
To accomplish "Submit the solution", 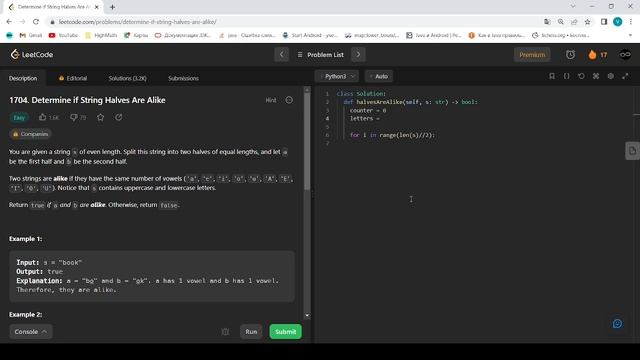I will click(285, 332).
